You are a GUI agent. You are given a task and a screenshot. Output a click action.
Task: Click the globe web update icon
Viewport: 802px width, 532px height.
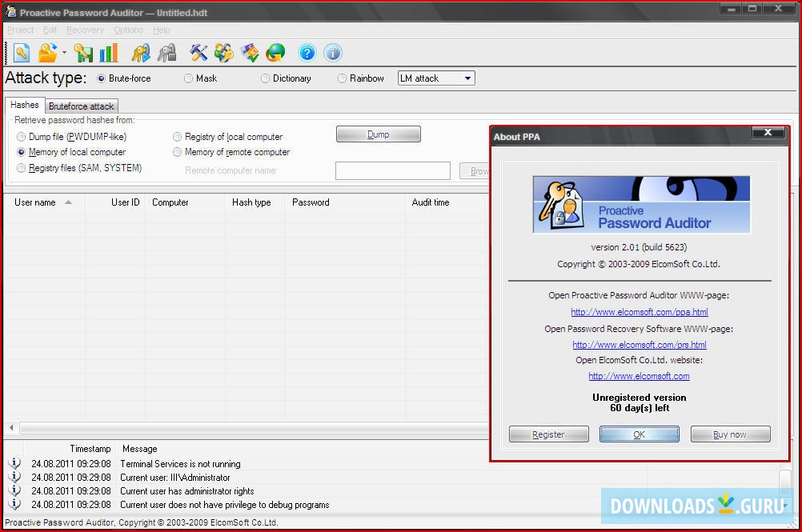[x=275, y=53]
